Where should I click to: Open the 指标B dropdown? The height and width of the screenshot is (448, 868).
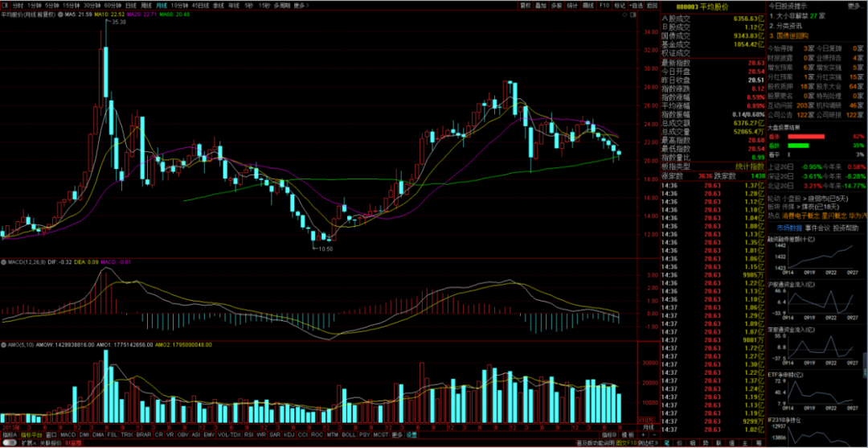pyautogui.click(x=609, y=434)
